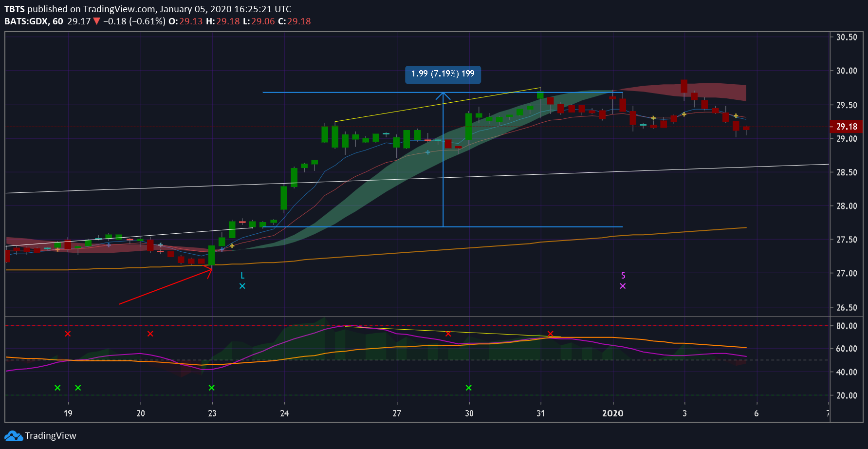Click the −0.18 (−0.61%) change value

click(134, 21)
